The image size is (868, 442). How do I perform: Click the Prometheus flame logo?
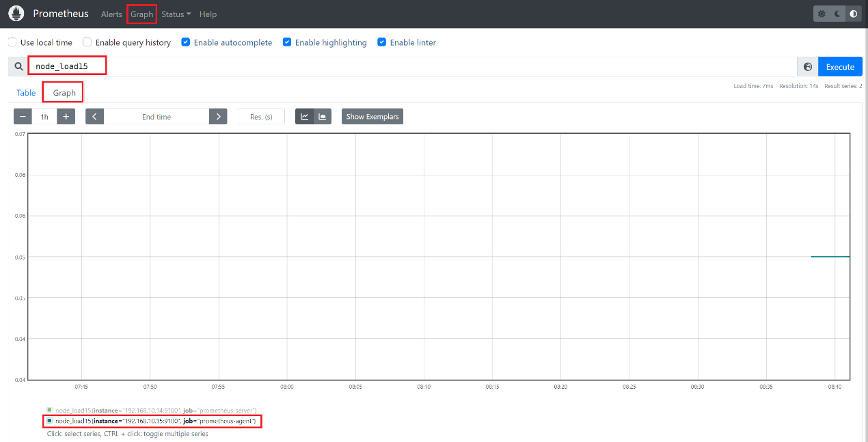click(x=16, y=14)
